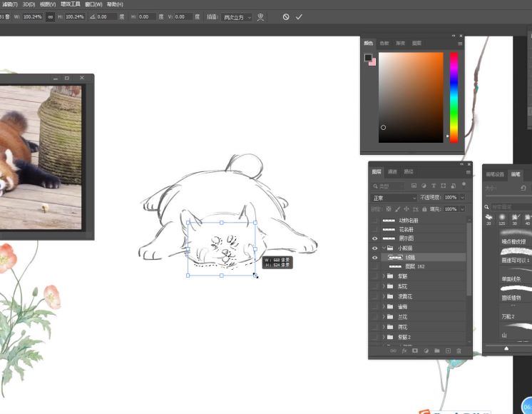Click in the orange color picker field
Screen dimensions: 532x414
click(x=411, y=98)
